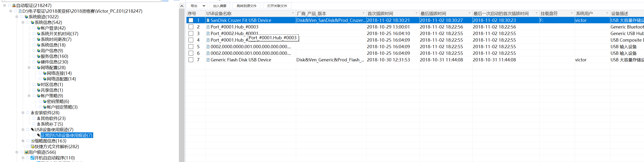Click the 自动取证 root node icon
644x162 pixels.
(14, 5)
